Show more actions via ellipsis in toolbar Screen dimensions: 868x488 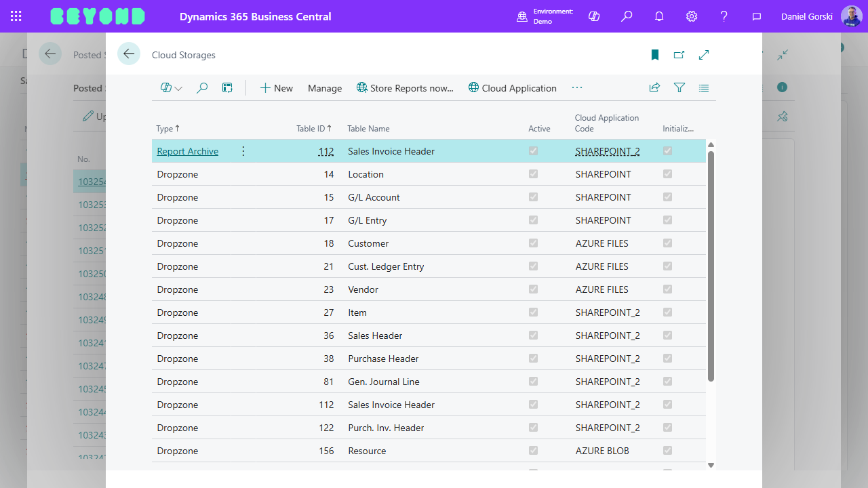pos(577,88)
